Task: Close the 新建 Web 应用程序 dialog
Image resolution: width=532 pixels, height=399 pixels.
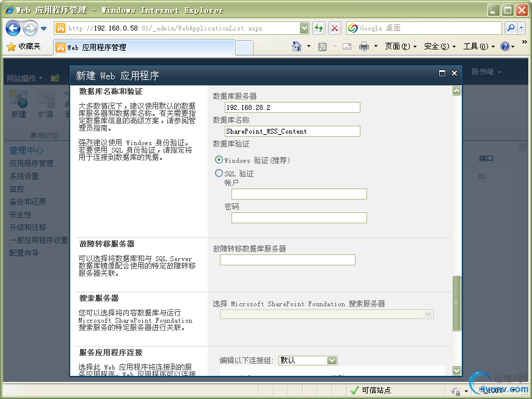Action: point(454,73)
